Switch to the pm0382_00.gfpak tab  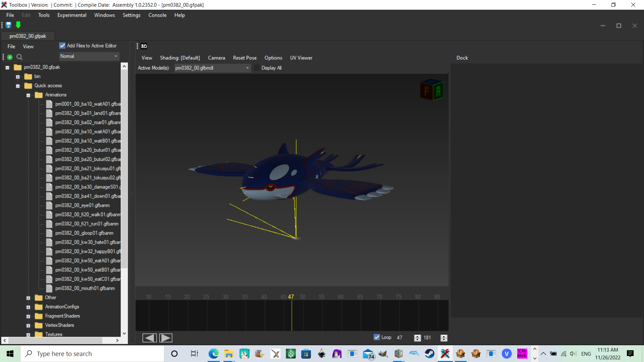pyautogui.click(x=28, y=36)
